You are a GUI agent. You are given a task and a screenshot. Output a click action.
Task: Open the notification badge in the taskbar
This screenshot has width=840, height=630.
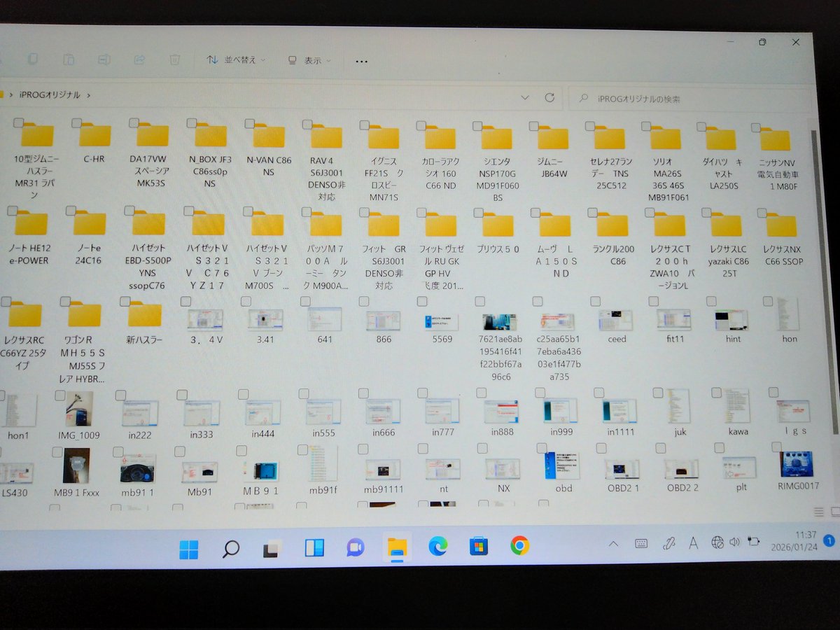click(x=829, y=540)
